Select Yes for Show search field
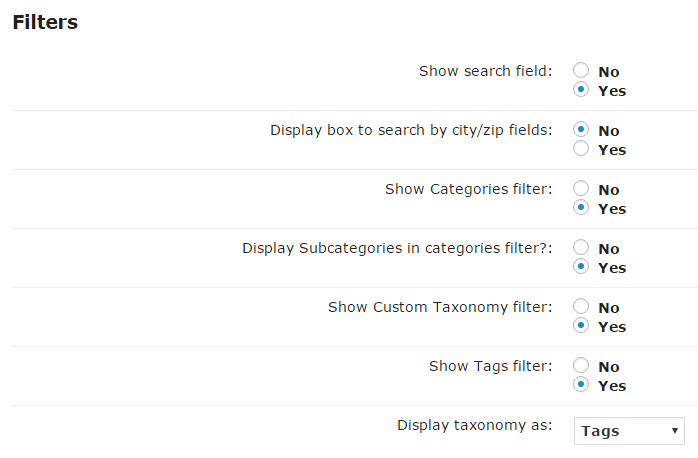This screenshot has width=698, height=458. [x=580, y=89]
